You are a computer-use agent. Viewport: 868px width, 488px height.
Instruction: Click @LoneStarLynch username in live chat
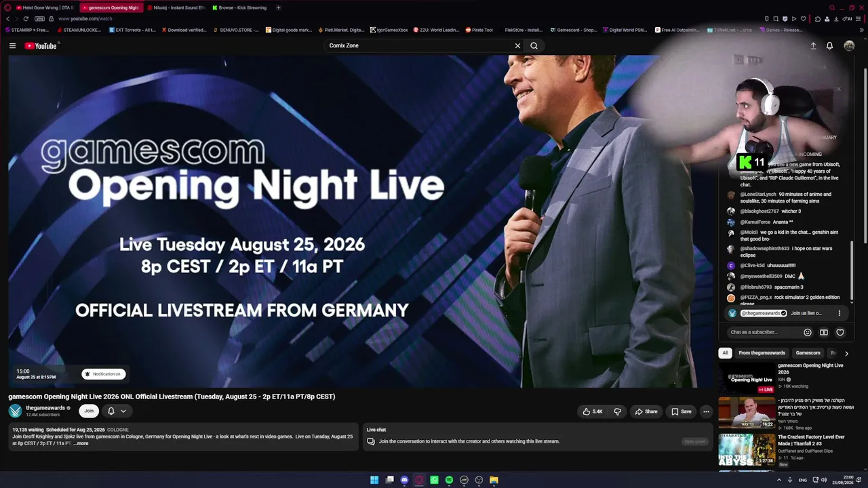pyautogui.click(x=758, y=195)
